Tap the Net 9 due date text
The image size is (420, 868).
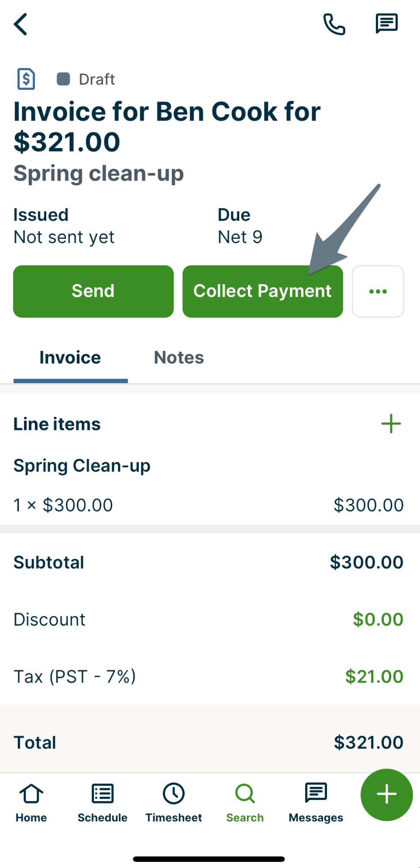point(240,237)
